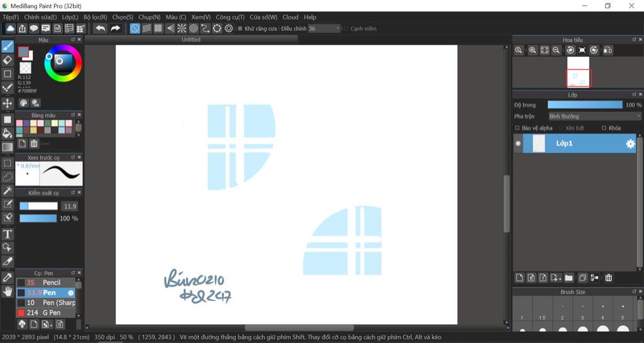Viewport: 644px width, 343px height.
Task: Click the Redo arrow
Action: pyautogui.click(x=116, y=28)
